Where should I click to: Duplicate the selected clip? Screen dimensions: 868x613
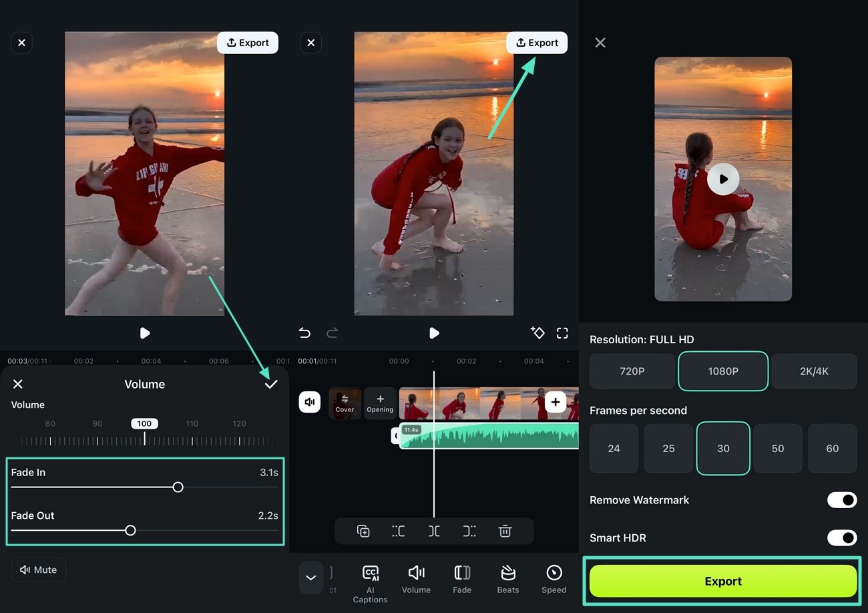pos(363,532)
